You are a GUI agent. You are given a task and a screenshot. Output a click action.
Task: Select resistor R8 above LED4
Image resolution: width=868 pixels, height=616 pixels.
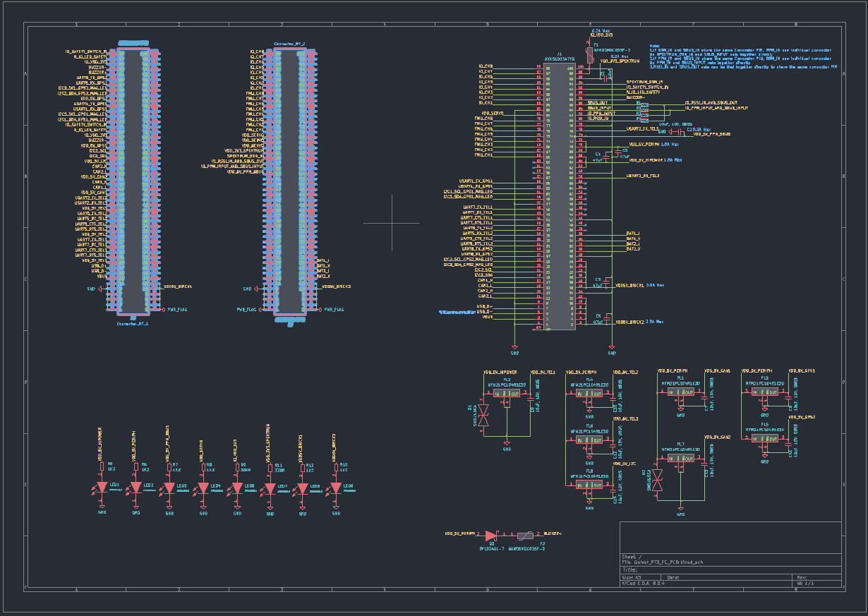pos(203,466)
